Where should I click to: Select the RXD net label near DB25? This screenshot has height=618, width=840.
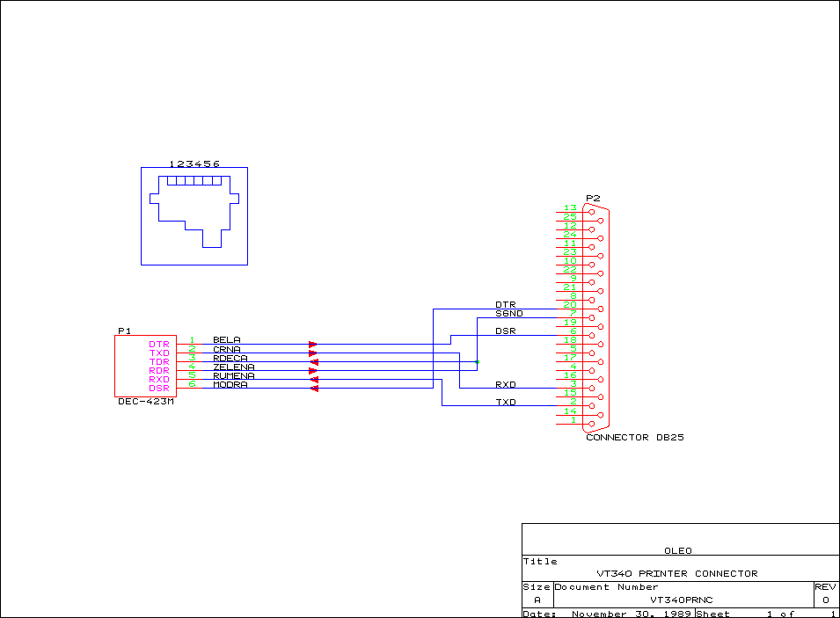(x=506, y=384)
